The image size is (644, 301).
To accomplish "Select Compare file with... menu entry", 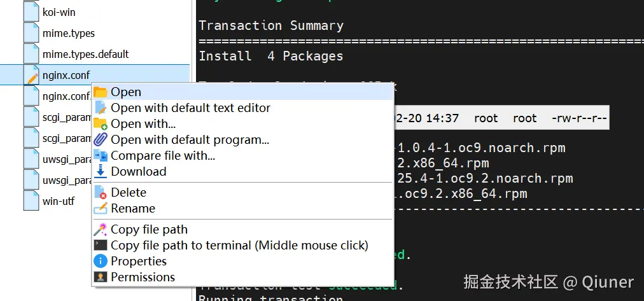I will 163,156.
